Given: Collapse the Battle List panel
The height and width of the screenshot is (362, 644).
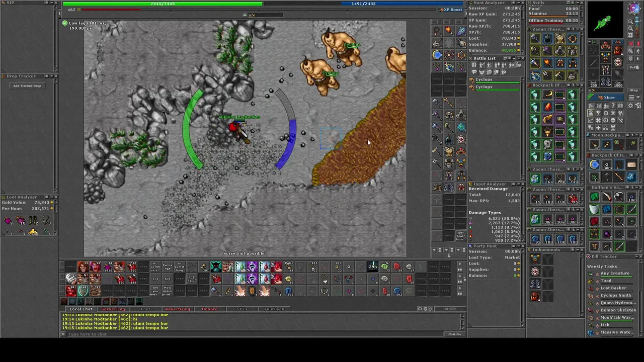Looking at the screenshot, I should click(519, 58).
